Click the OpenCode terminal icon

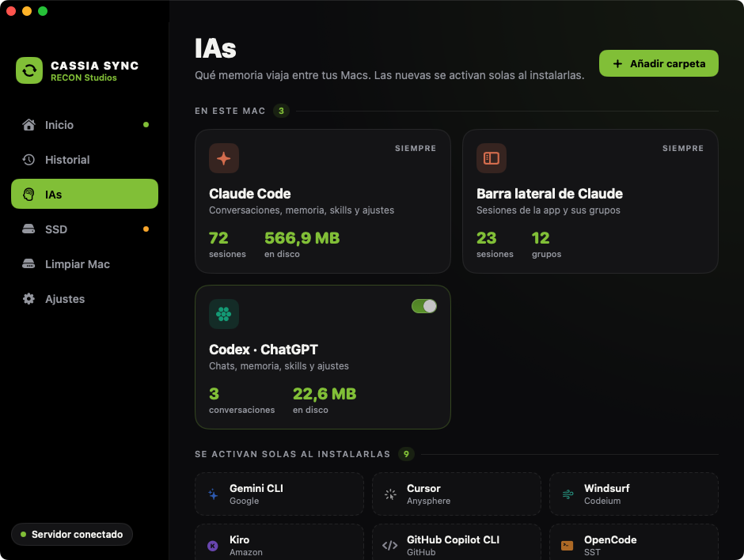[567, 546]
